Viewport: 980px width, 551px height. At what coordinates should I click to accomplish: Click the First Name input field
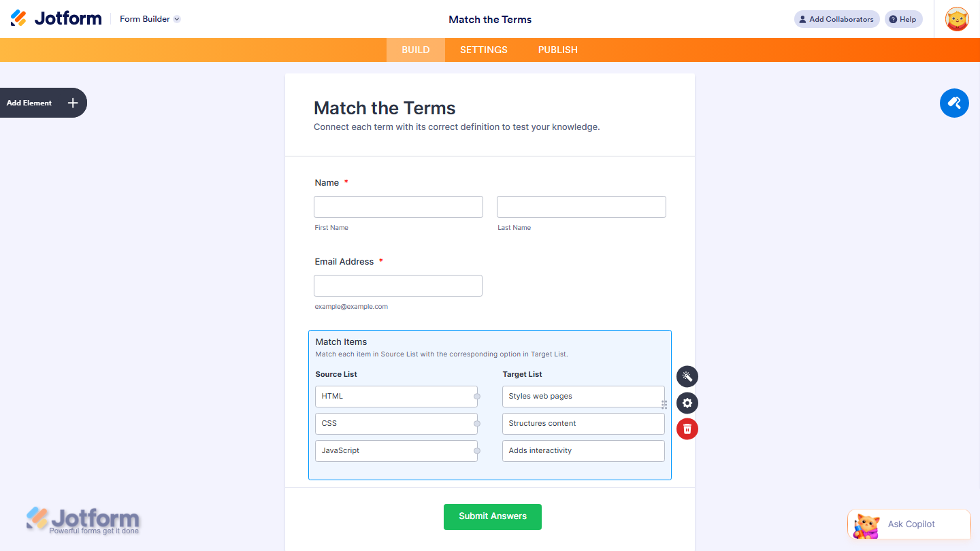click(x=398, y=206)
